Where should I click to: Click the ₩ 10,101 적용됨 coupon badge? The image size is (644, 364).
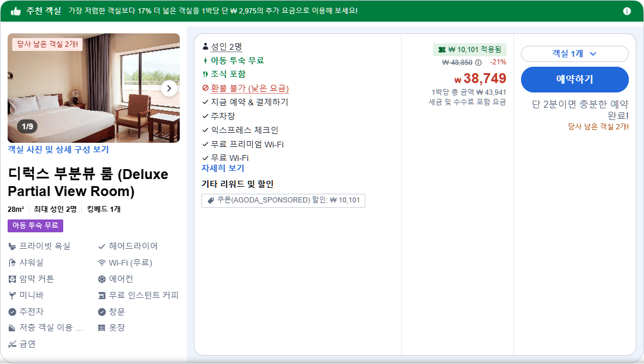tap(470, 50)
